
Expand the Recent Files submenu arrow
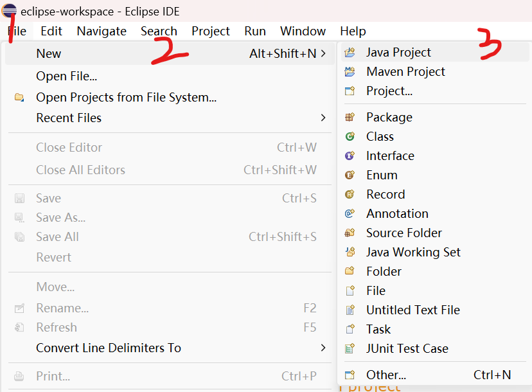[323, 118]
